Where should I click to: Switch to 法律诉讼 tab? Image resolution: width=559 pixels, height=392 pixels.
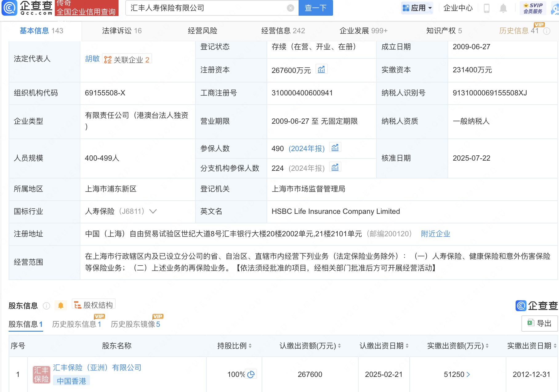122,31
